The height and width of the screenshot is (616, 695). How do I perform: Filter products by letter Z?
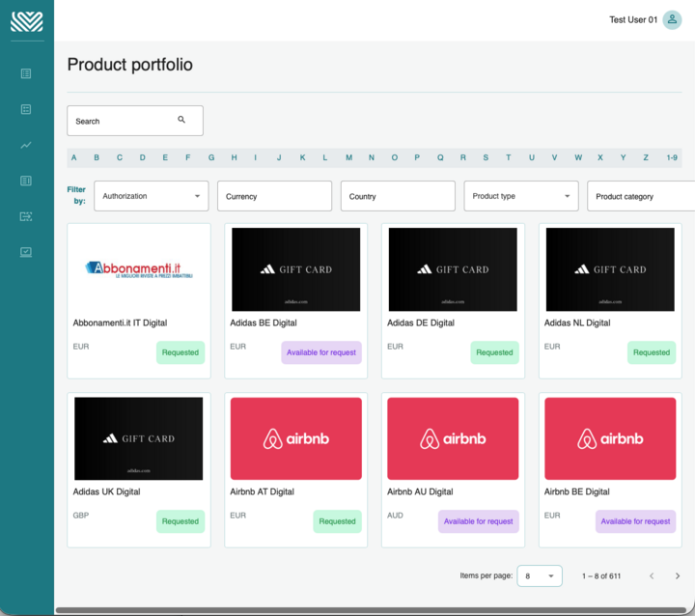646,157
